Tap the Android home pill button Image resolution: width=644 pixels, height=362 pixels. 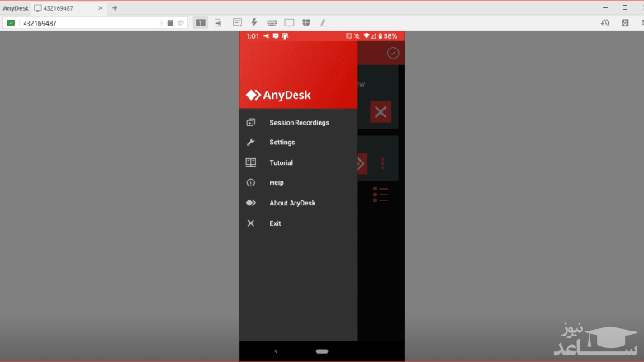coord(321,351)
